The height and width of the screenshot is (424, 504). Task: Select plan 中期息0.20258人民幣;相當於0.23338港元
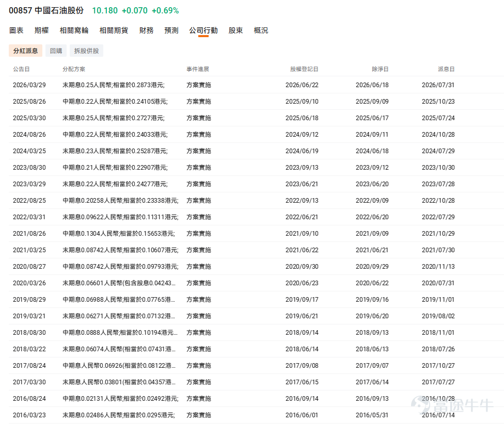(x=120, y=201)
